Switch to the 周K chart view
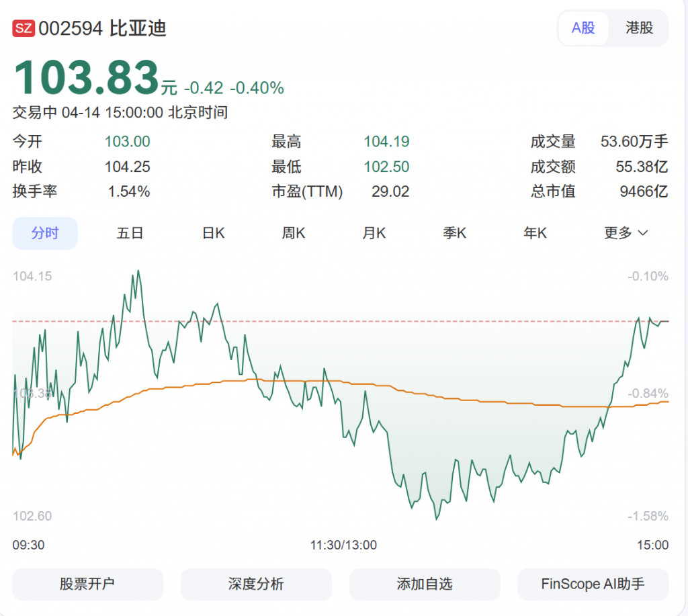 (x=294, y=233)
